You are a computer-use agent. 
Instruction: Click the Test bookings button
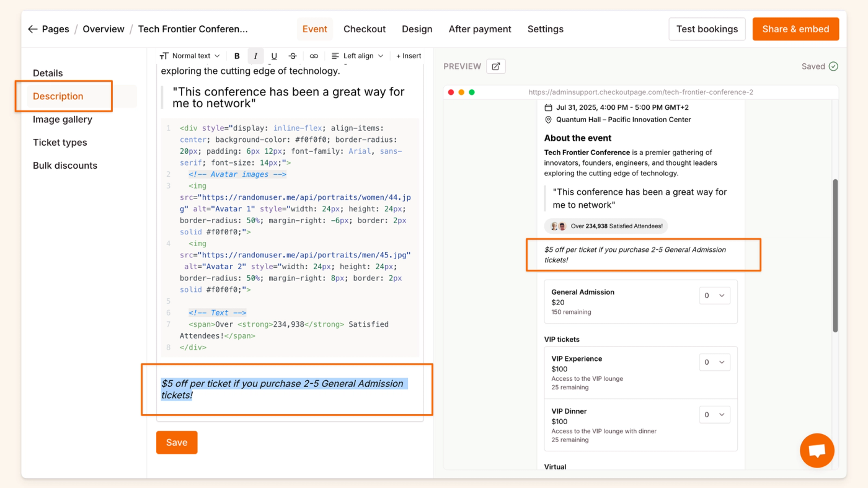(x=707, y=29)
